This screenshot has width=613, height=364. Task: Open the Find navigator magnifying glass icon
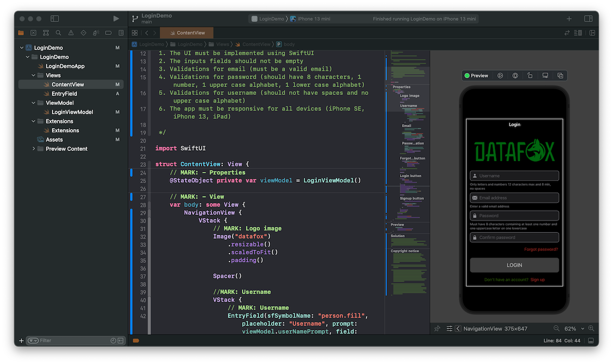click(58, 32)
